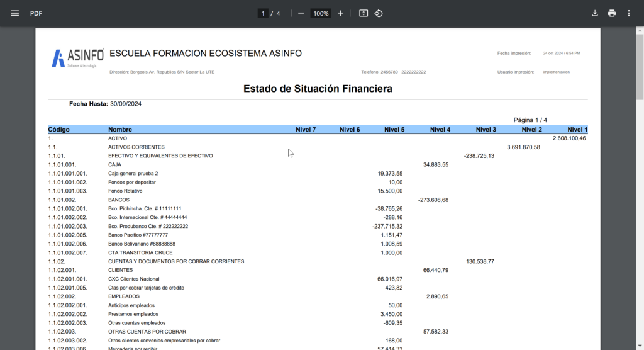Click 'Banco Pacifico #77777777' row
Viewport: 644px width, 350px height.
pos(138,235)
